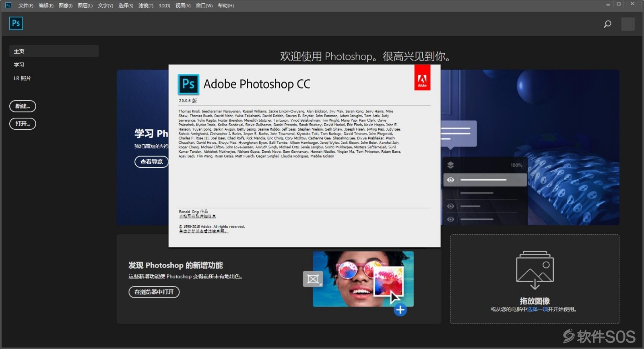
Task: Open the 编辑(E) menu
Action: coord(46,6)
